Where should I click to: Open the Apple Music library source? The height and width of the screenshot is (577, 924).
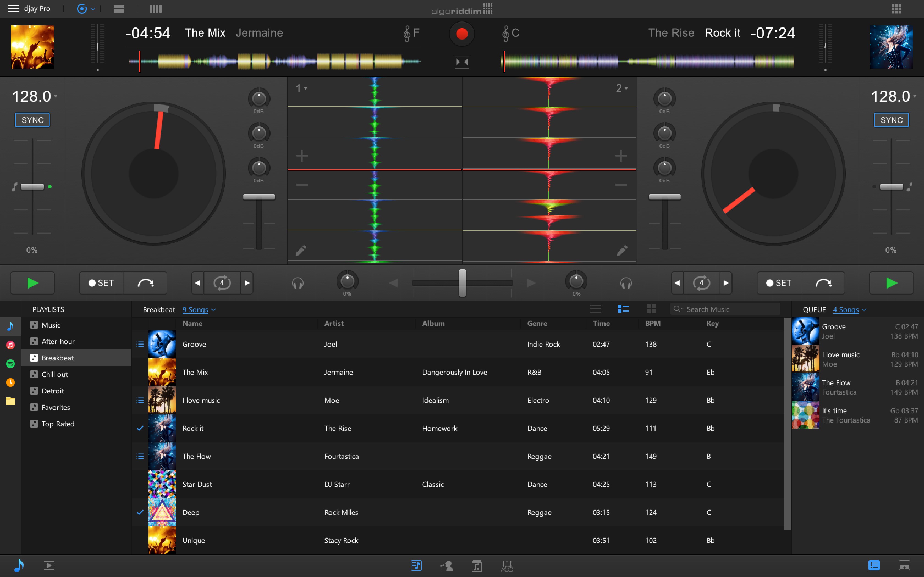11,345
